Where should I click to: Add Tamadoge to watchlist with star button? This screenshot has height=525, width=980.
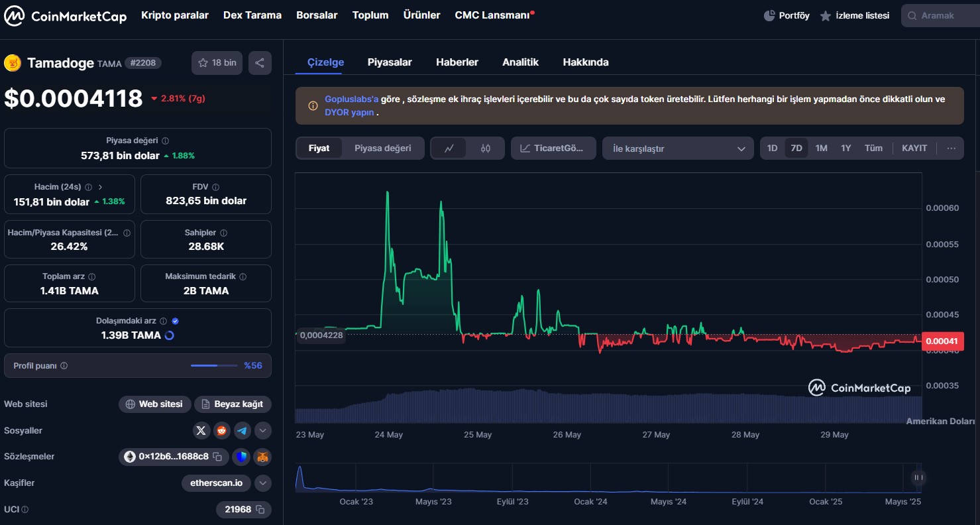(x=217, y=63)
